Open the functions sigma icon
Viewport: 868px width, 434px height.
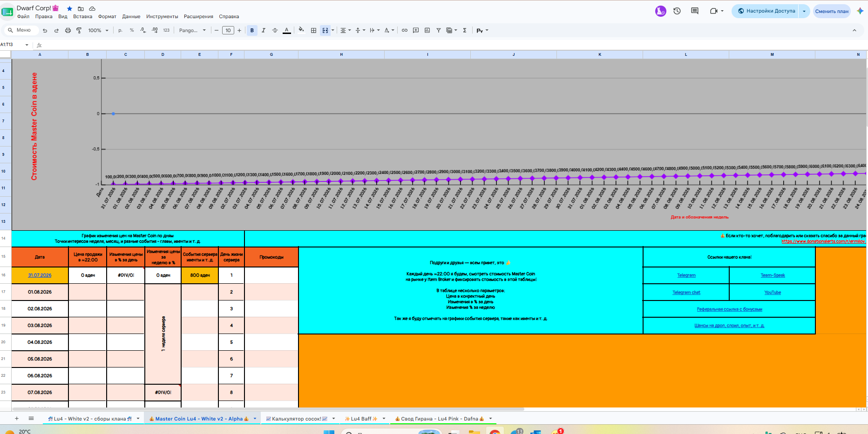(x=465, y=30)
